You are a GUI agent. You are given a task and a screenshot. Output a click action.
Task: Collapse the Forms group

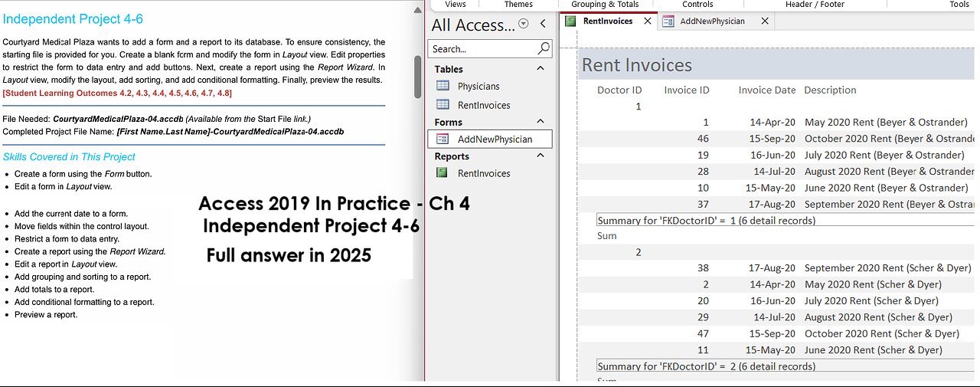point(541,121)
